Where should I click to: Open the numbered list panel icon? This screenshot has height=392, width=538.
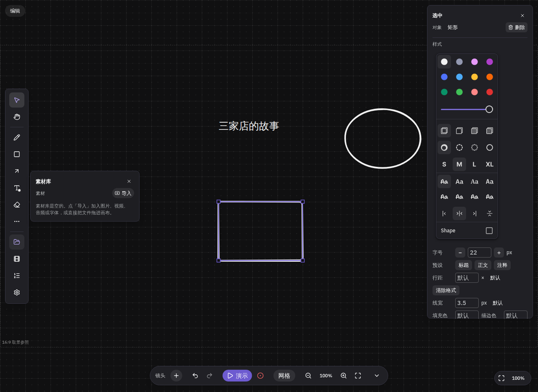(17, 276)
